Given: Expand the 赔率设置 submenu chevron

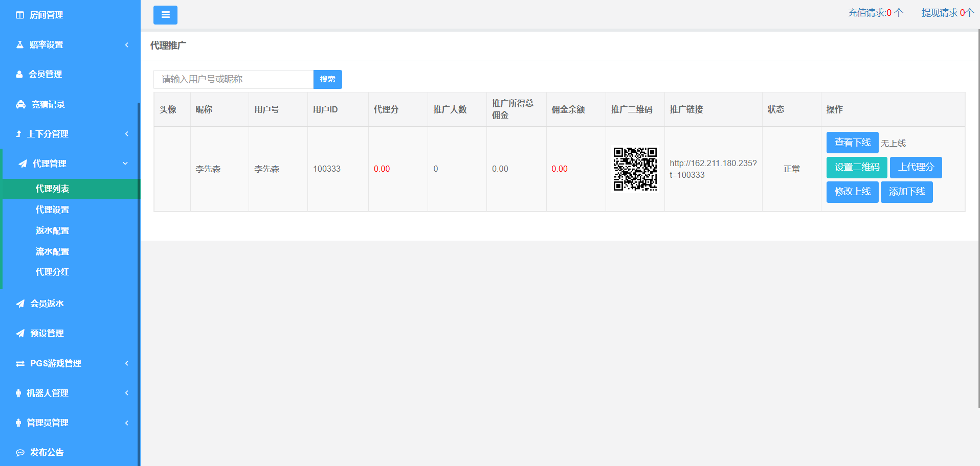Looking at the screenshot, I should pyautogui.click(x=126, y=45).
